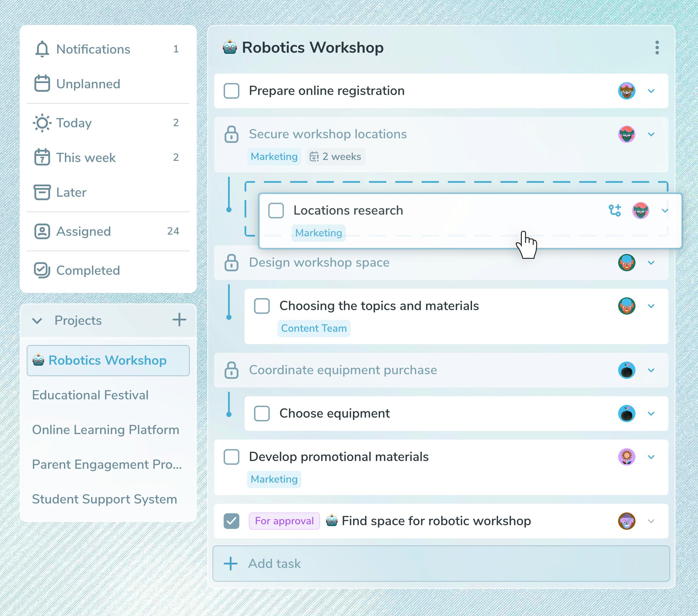
Task: Click assignee avatar on Develop promotional materials
Action: [626, 457]
